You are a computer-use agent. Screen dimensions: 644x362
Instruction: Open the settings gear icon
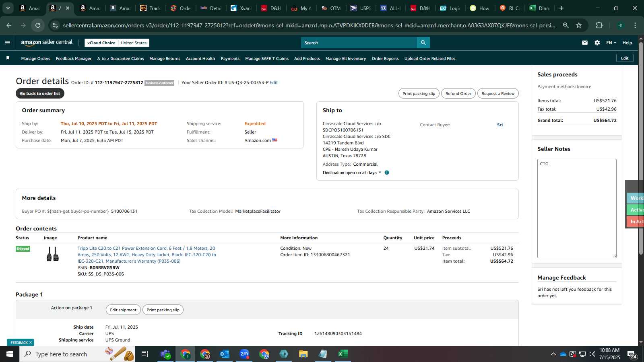[x=597, y=43]
